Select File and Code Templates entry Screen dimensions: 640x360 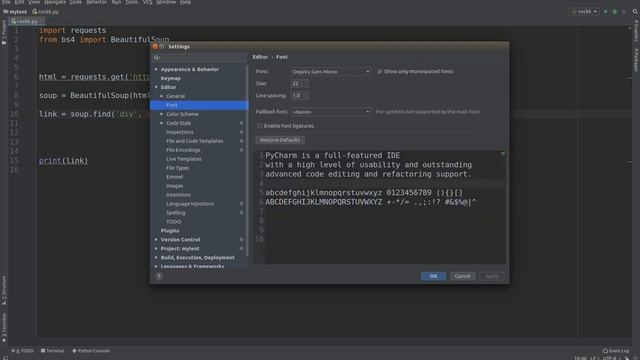pyautogui.click(x=195, y=141)
